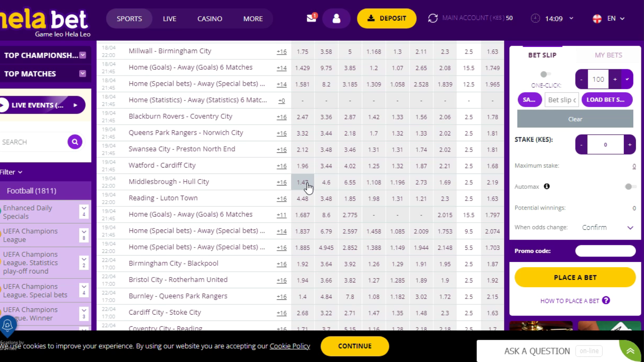Open the user account profile icon

(x=336, y=19)
